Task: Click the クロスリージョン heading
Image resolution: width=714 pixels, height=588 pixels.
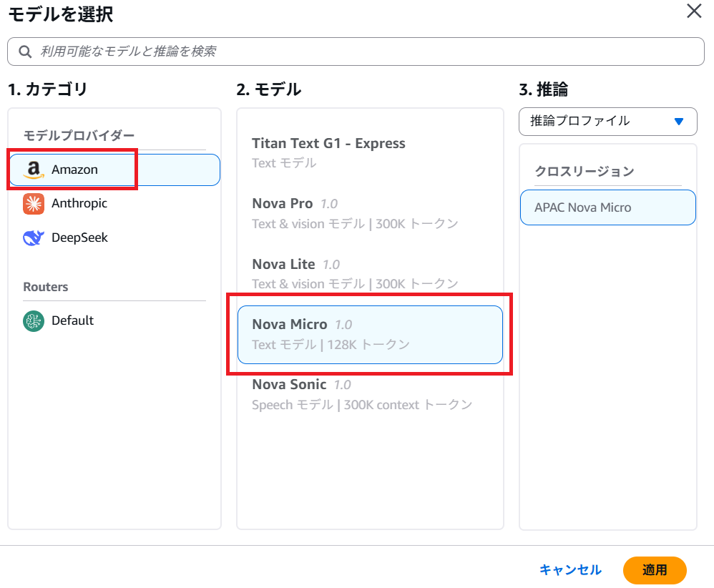Action: coord(585,171)
